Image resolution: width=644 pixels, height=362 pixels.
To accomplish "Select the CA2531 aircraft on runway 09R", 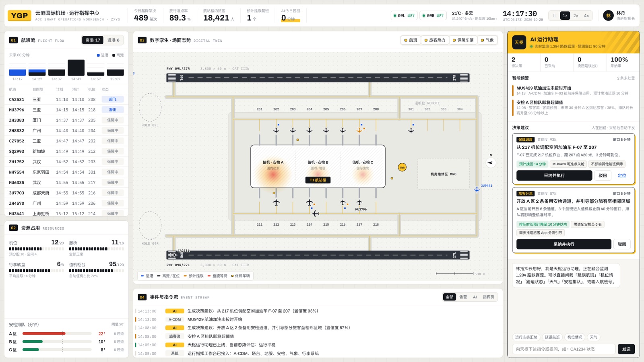I will (173, 255).
